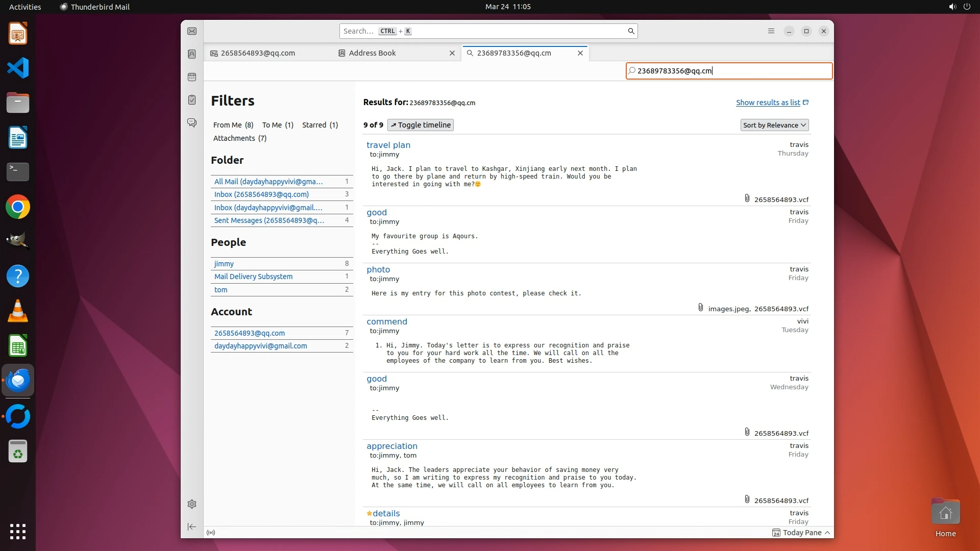Toggle the From Me filter
This screenshot has width=980, height=551.
[233, 125]
